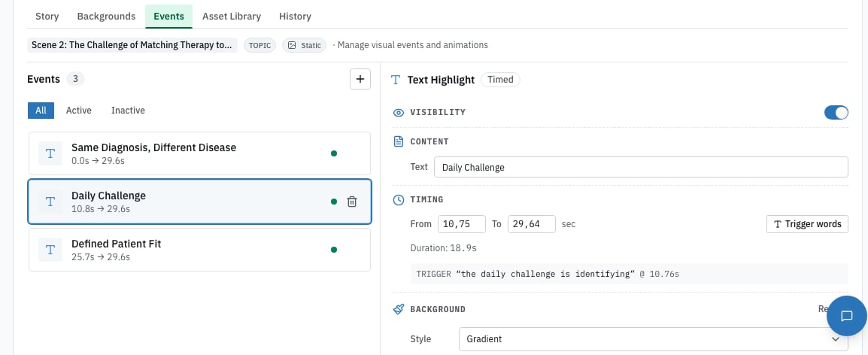Toggle the Visibility switch off
This screenshot has height=355, width=868.
836,112
